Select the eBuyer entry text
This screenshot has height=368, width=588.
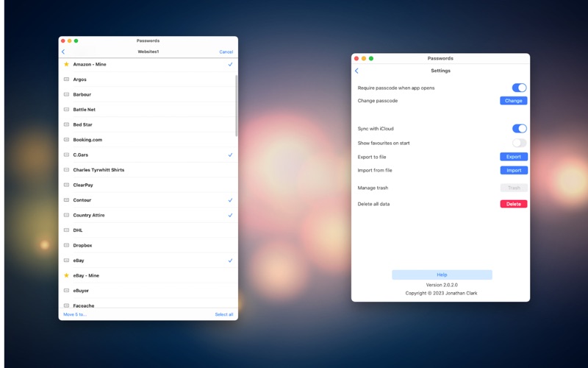pos(81,290)
